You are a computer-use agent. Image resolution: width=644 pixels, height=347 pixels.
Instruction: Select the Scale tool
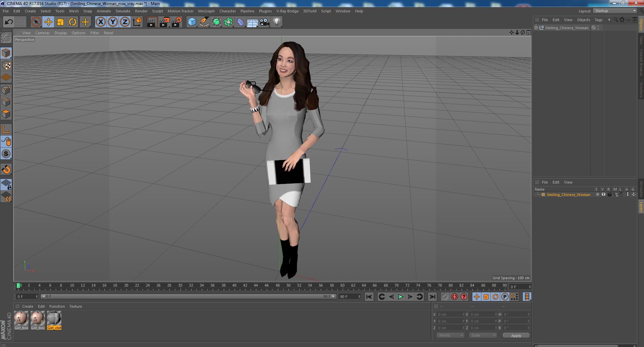click(x=60, y=22)
